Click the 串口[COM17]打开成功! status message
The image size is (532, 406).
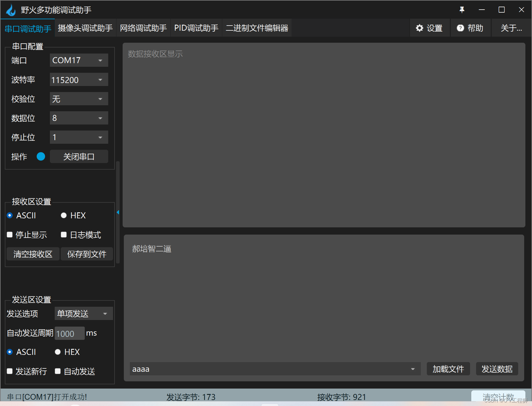click(47, 397)
